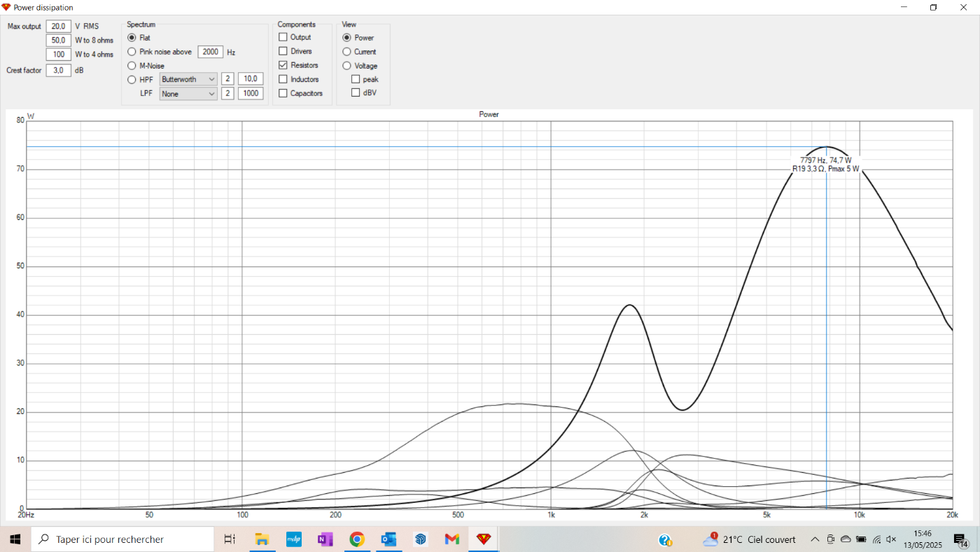
Task: Enable the Drivers checkbox
Action: coord(283,51)
